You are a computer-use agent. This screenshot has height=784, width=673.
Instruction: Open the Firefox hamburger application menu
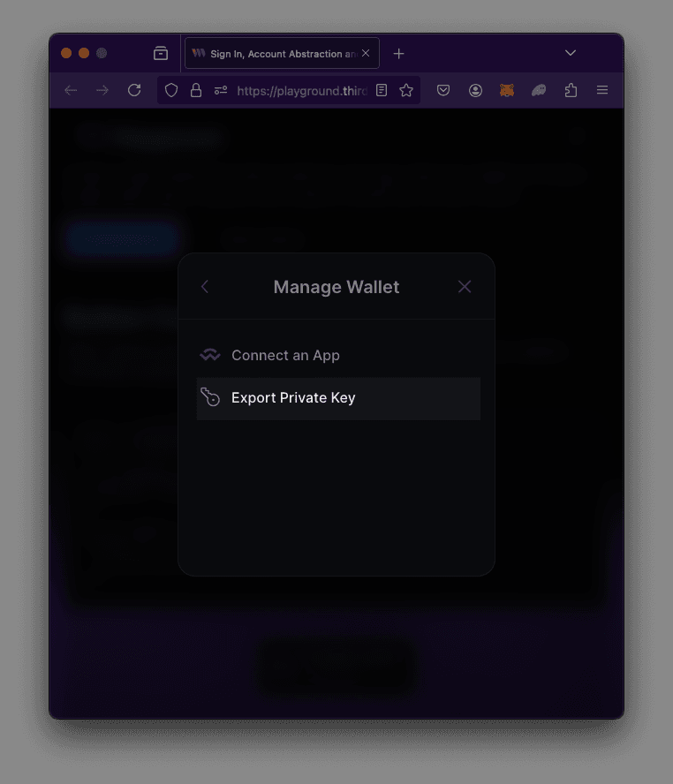pyautogui.click(x=602, y=90)
